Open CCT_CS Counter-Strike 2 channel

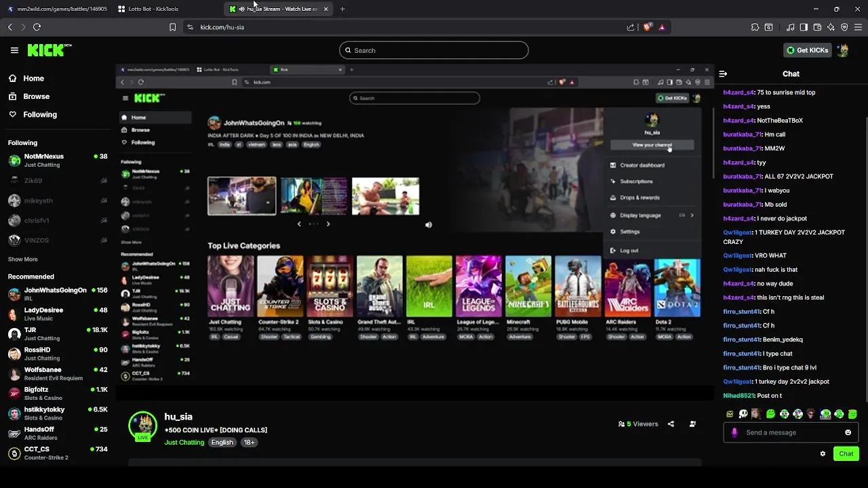[x=57, y=453]
